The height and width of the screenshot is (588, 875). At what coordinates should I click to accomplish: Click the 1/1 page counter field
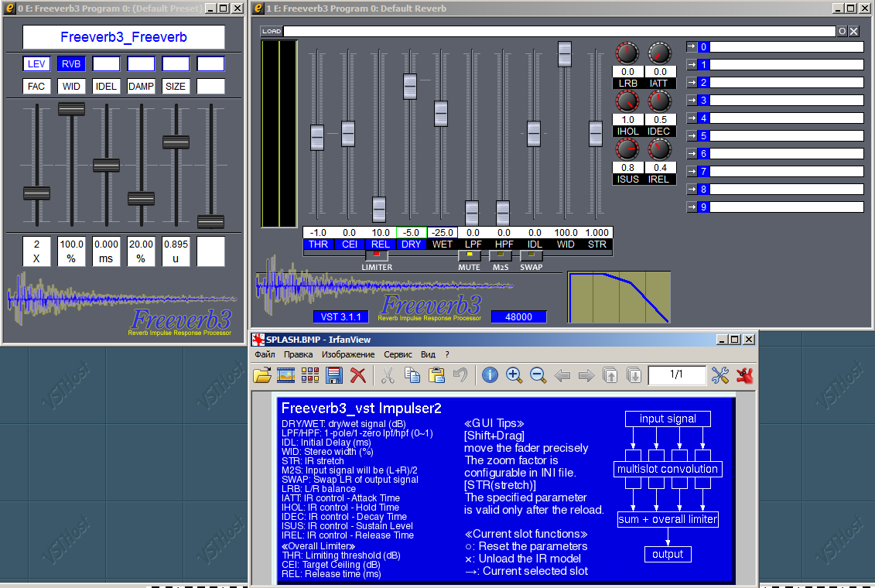click(x=676, y=375)
